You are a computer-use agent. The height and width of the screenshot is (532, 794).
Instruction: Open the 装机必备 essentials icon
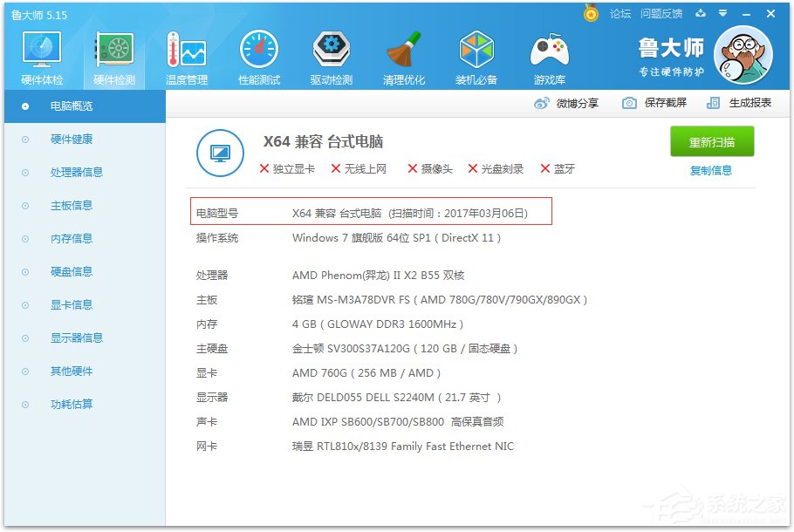(x=476, y=52)
